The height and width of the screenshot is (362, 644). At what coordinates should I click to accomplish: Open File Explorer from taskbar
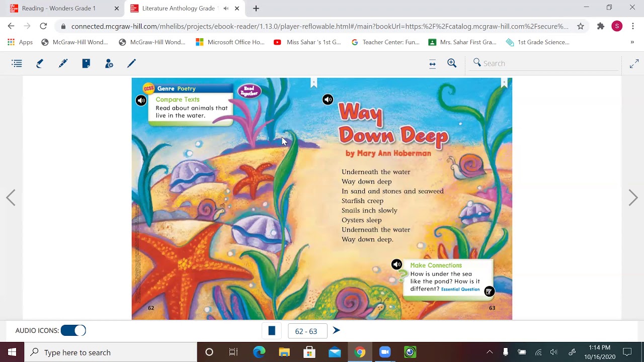284,352
